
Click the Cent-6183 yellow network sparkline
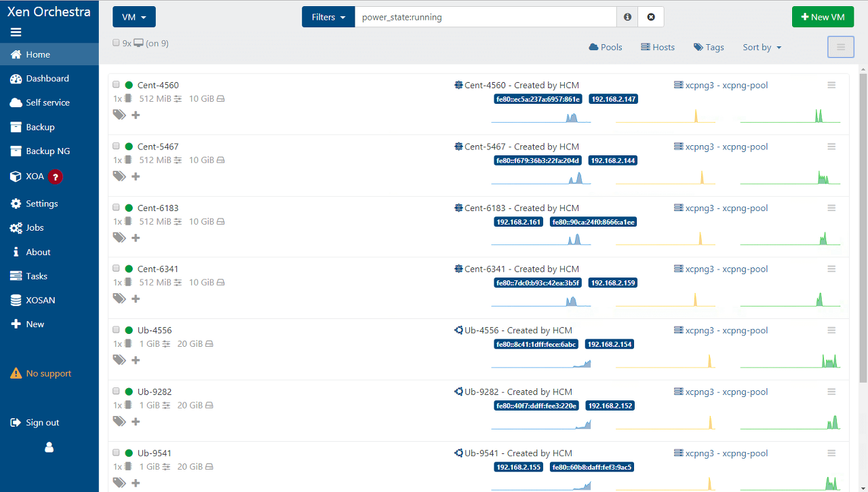click(x=666, y=238)
